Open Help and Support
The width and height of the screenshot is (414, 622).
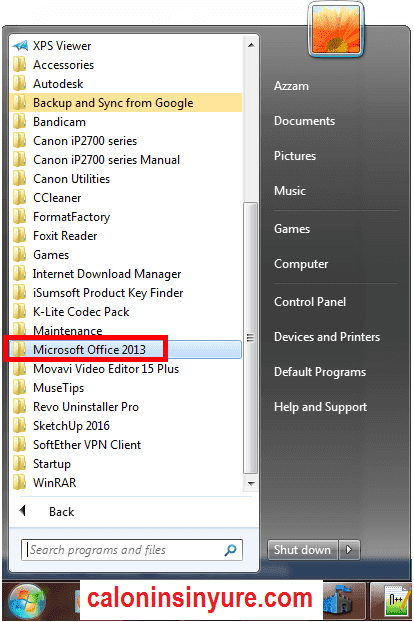pyautogui.click(x=320, y=407)
